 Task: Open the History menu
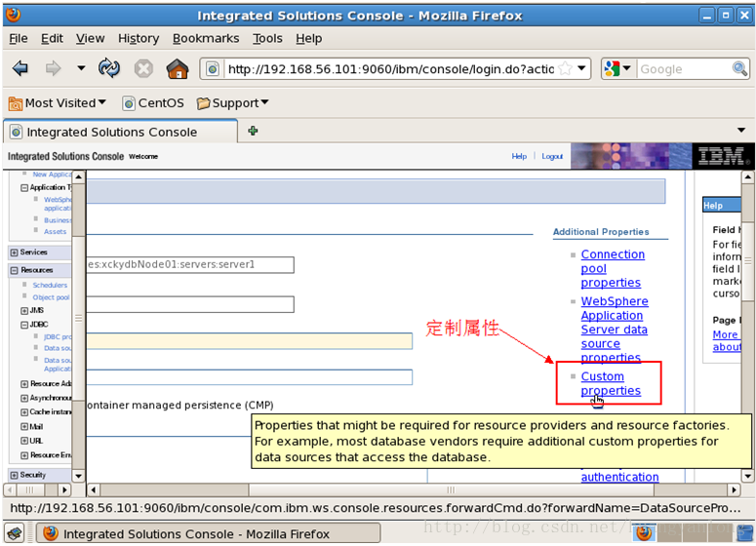[139, 38]
